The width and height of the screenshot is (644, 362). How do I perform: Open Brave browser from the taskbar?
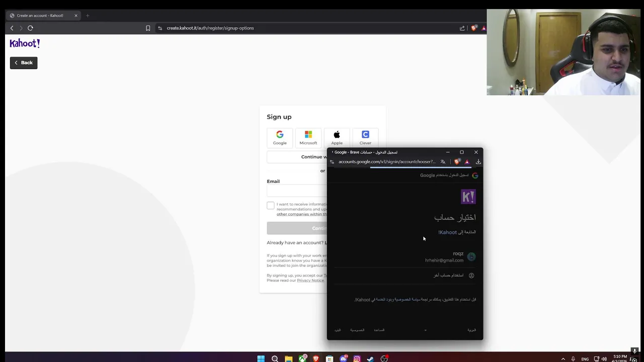[x=316, y=358]
